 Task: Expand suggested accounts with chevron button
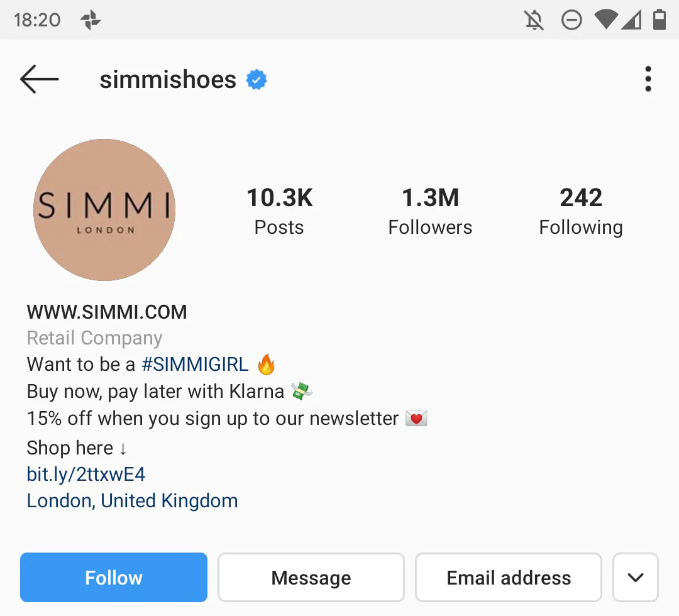coord(636,577)
